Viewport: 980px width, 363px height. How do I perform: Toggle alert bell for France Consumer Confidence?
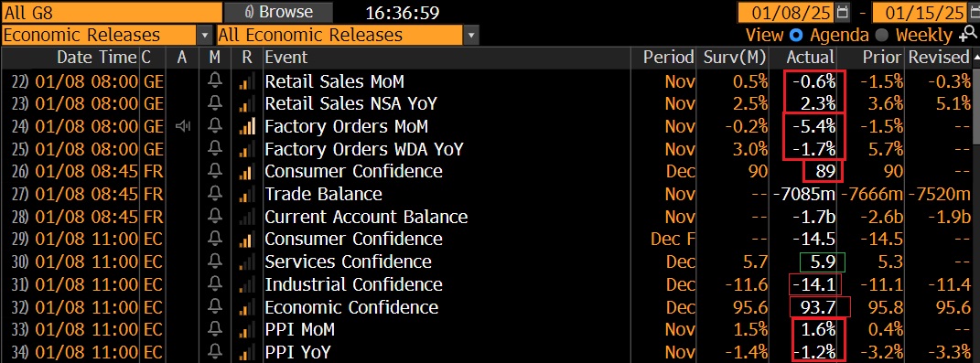pos(215,171)
